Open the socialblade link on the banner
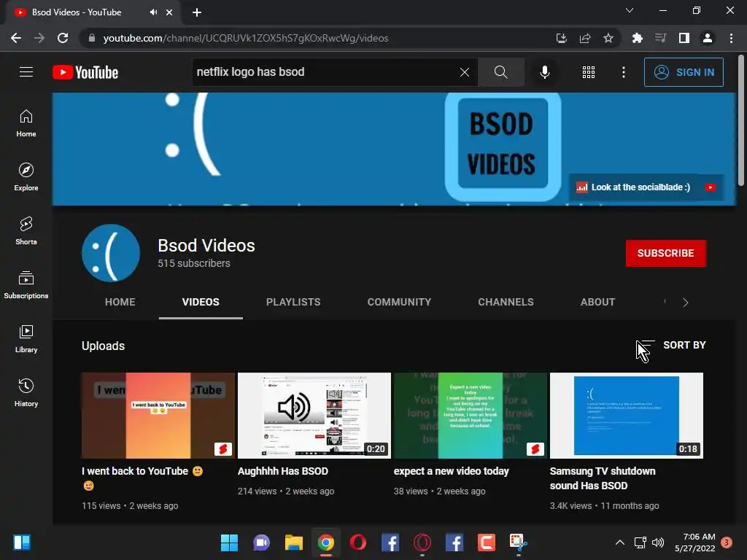This screenshot has height=560, width=747. [x=634, y=187]
